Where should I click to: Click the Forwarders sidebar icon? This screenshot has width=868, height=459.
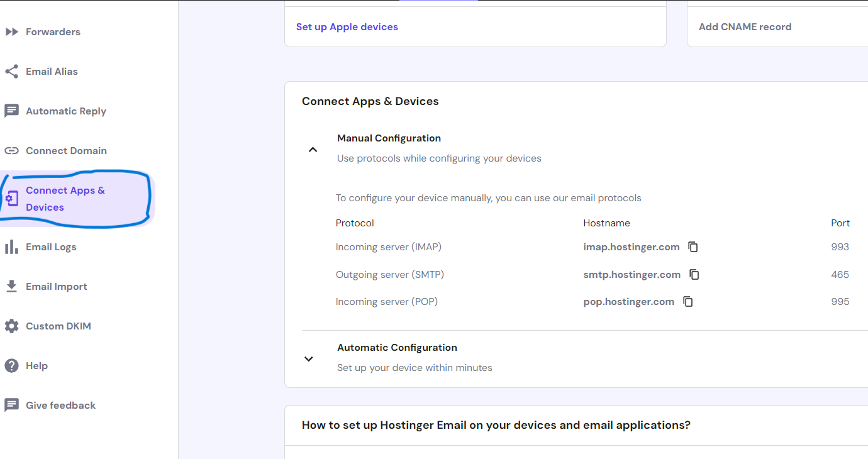[11, 32]
